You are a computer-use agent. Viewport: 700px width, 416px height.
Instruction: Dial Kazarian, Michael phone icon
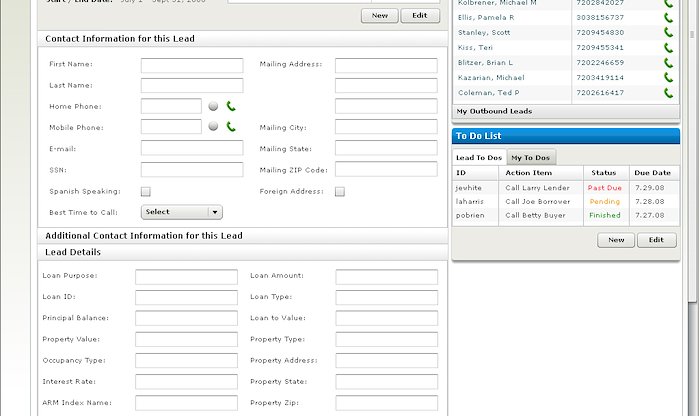[x=668, y=78]
